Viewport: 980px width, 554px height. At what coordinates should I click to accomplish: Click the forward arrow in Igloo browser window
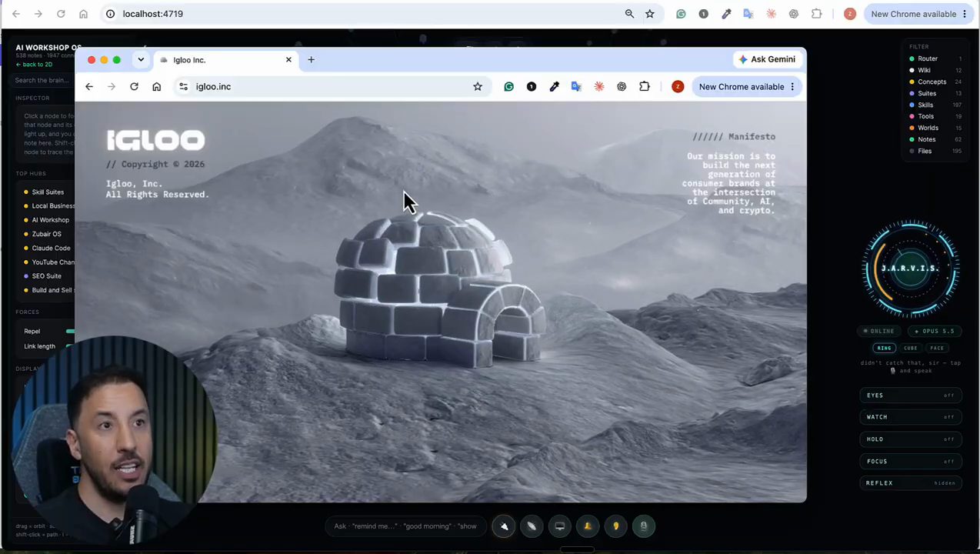[x=112, y=87]
